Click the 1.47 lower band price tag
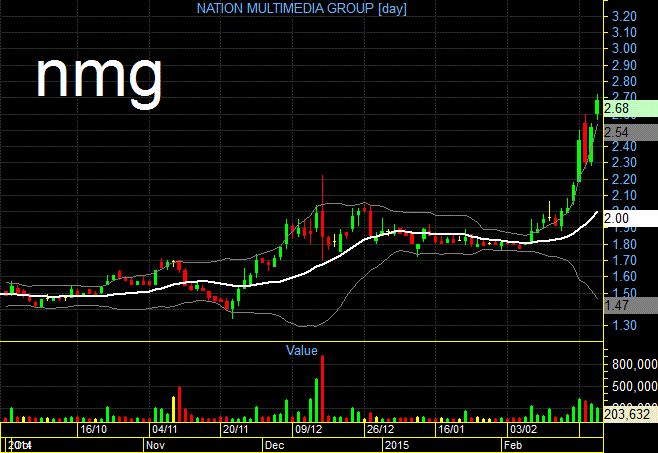Image resolution: width=658 pixels, height=453 pixels. coord(630,305)
